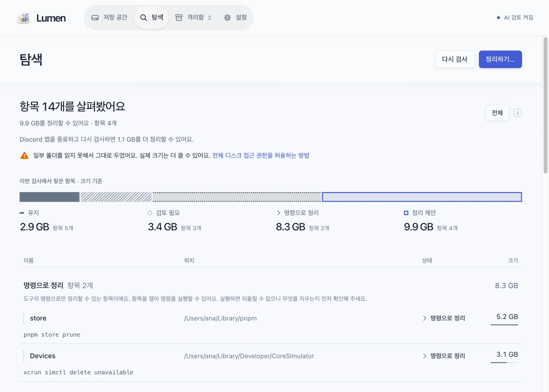The height and width of the screenshot is (392, 549).
Task: Click the settings gear icon
Action: pos(227,17)
